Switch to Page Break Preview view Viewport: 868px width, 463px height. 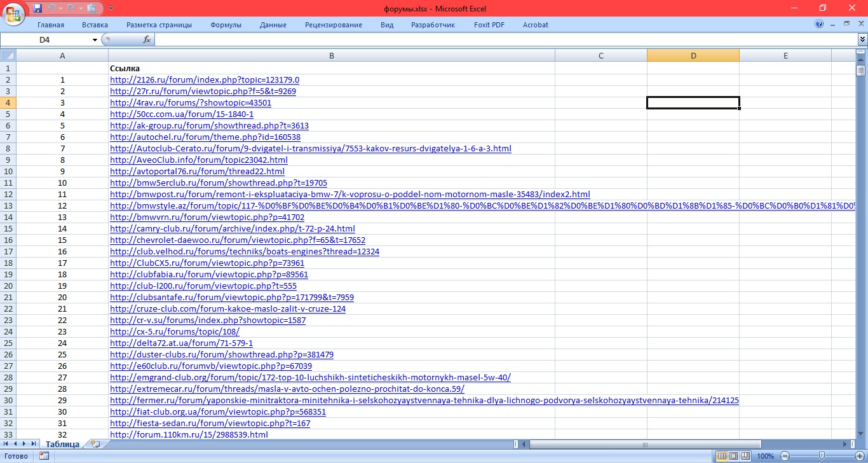(745, 456)
